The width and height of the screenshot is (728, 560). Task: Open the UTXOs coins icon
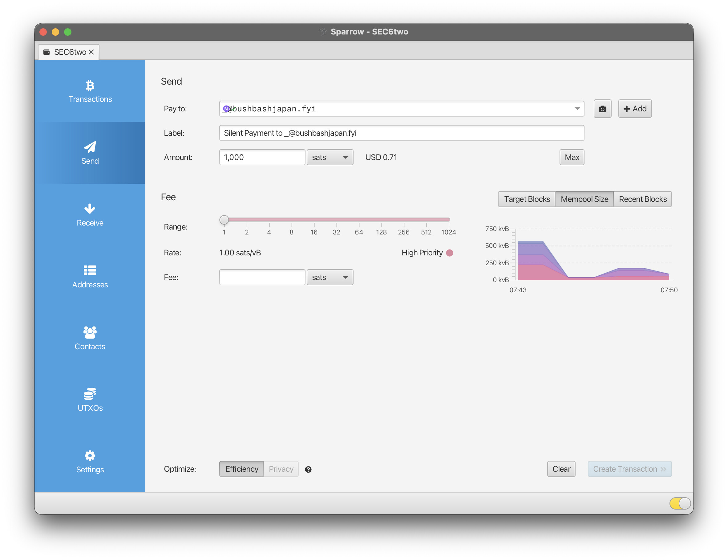pos(90,394)
